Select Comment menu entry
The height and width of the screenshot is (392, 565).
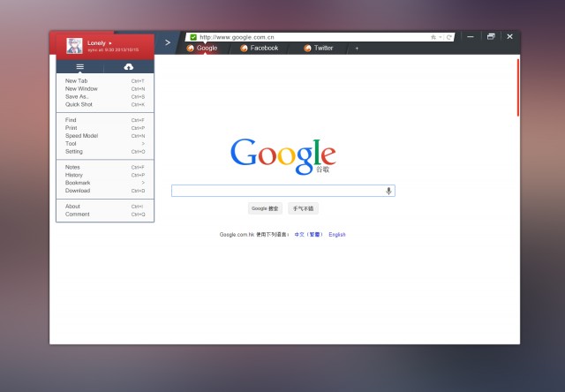[105, 215]
